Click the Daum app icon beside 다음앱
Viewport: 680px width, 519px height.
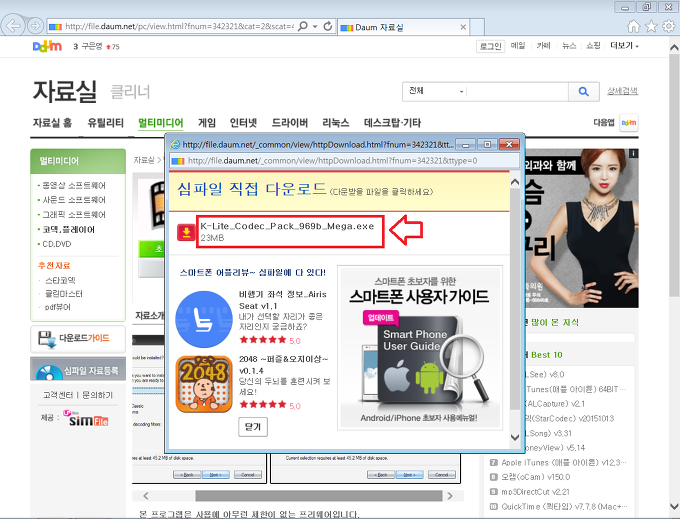(629, 123)
